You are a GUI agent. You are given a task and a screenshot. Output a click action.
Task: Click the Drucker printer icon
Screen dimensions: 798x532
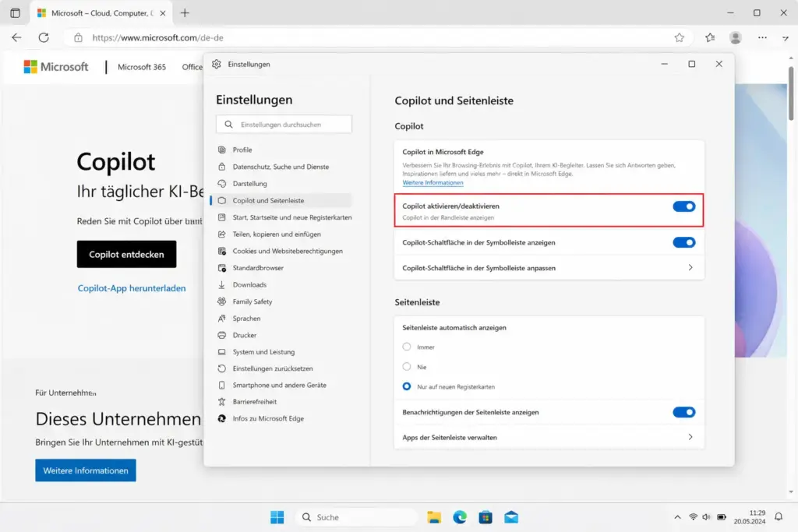click(222, 335)
